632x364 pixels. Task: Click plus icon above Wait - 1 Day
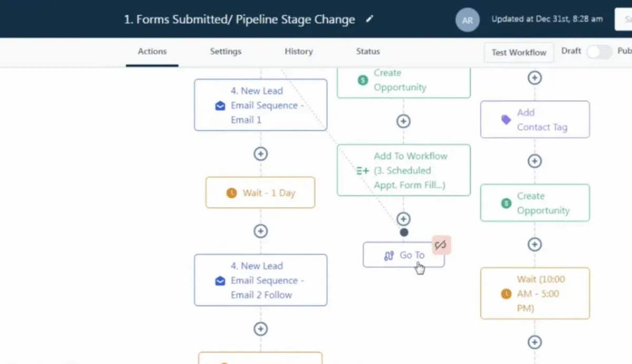click(x=261, y=154)
